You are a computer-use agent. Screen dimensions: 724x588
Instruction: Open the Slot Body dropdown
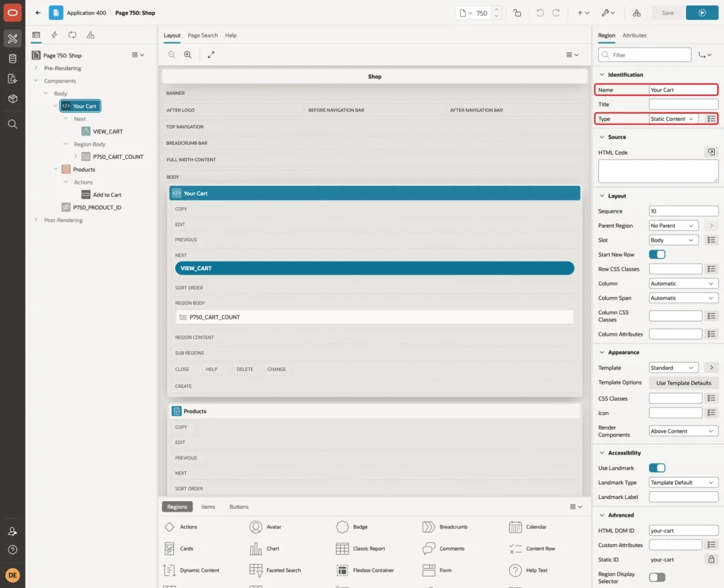click(x=673, y=240)
